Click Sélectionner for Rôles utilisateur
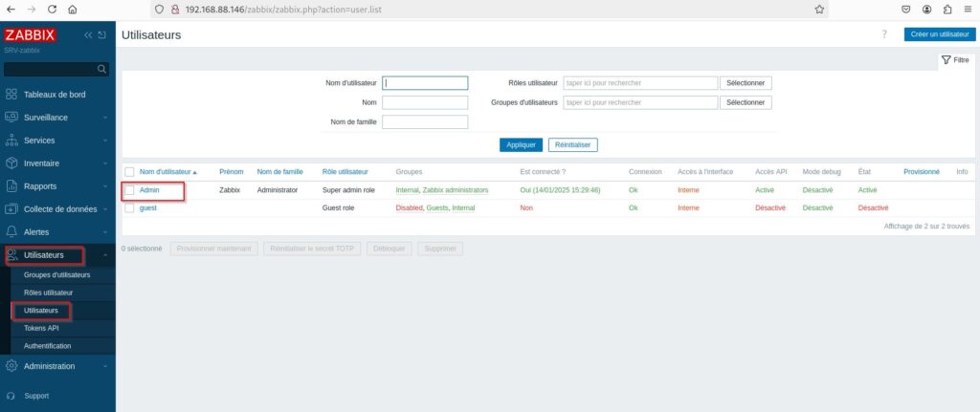 (x=746, y=83)
